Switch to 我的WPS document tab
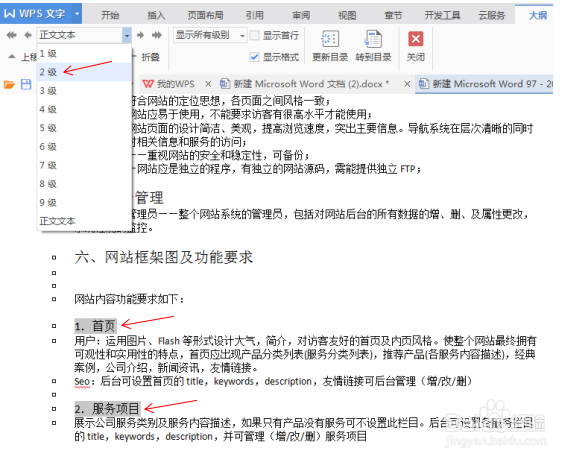 click(x=169, y=84)
